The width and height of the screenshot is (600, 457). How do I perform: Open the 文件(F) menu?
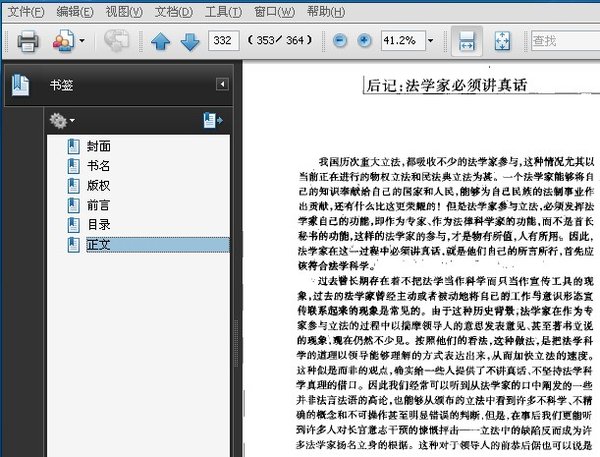(25, 12)
